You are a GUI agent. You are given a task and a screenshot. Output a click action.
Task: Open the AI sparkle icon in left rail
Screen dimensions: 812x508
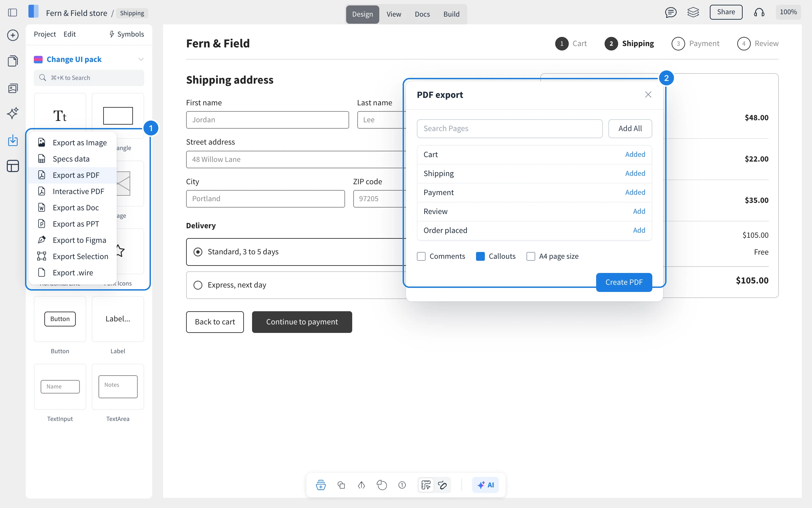13,113
